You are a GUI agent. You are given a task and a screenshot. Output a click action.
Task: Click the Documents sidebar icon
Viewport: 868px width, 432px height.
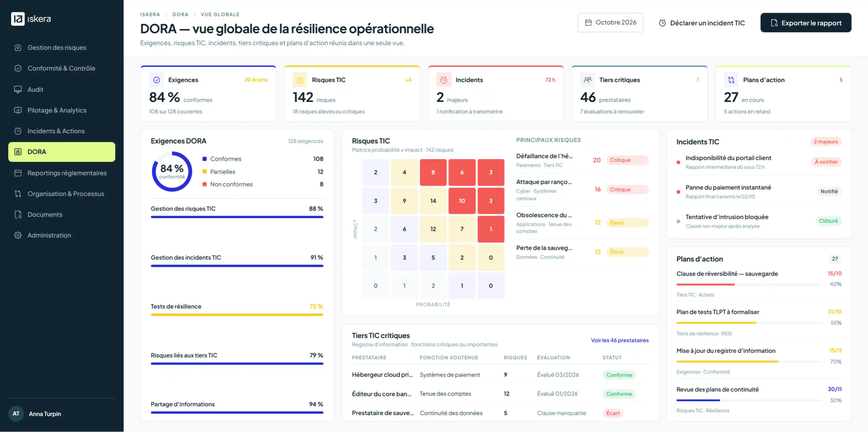coord(18,214)
